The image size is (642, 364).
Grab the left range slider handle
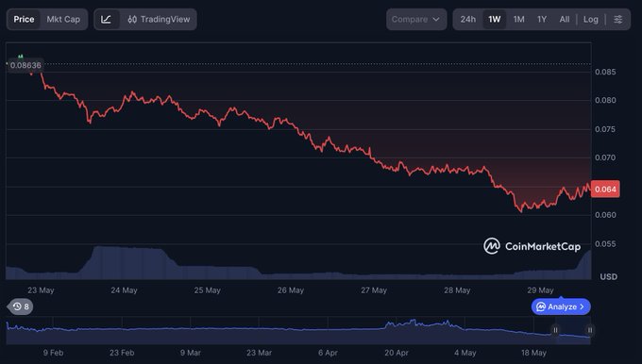(555, 330)
